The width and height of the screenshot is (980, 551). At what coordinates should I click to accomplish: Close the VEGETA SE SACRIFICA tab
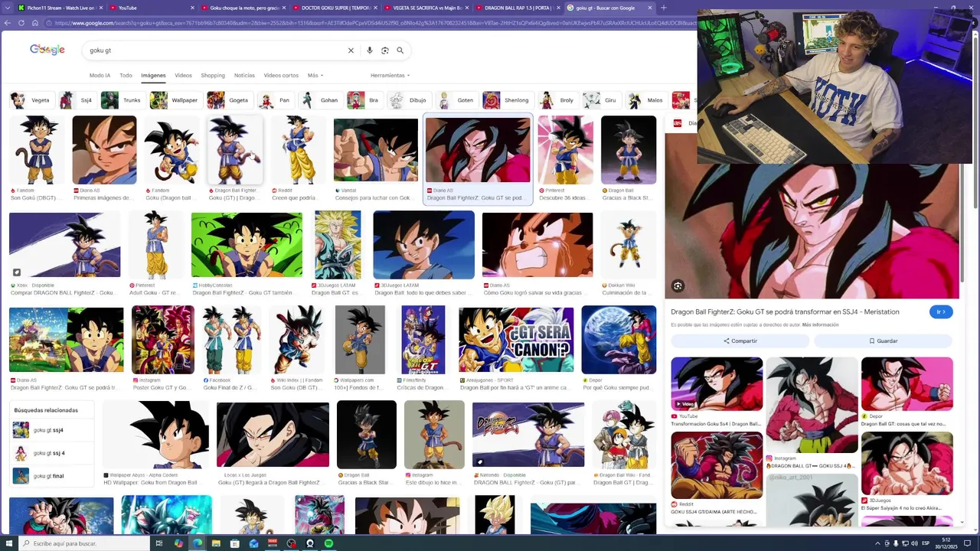click(467, 8)
